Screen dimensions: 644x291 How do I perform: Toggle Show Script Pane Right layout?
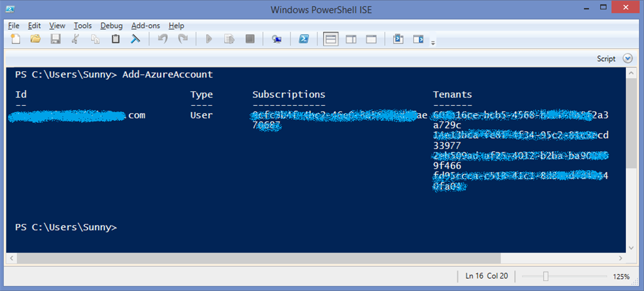click(x=351, y=39)
